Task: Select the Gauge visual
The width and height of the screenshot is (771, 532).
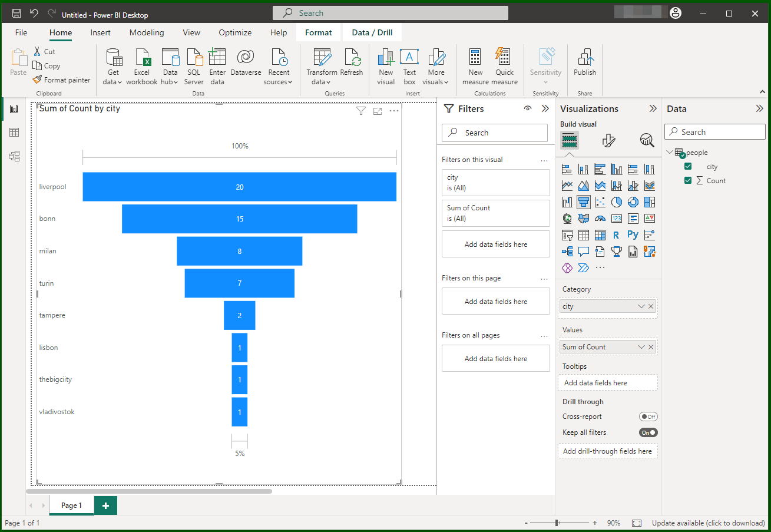Action: 600,219
